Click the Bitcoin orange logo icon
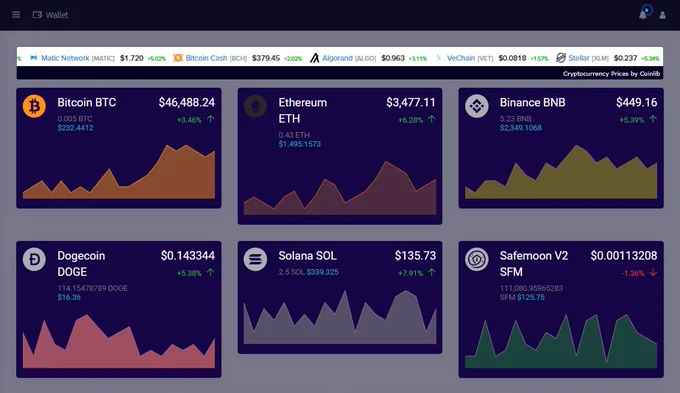The image size is (680, 393). point(34,106)
